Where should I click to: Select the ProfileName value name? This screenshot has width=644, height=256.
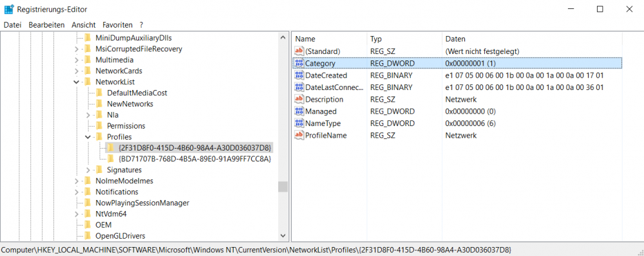tap(326, 135)
